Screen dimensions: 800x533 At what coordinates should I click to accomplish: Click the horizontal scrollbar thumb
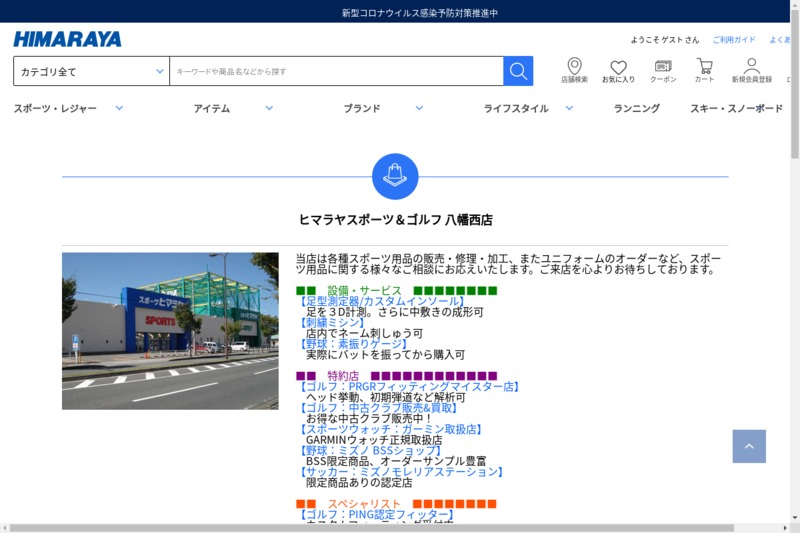(x=371, y=528)
